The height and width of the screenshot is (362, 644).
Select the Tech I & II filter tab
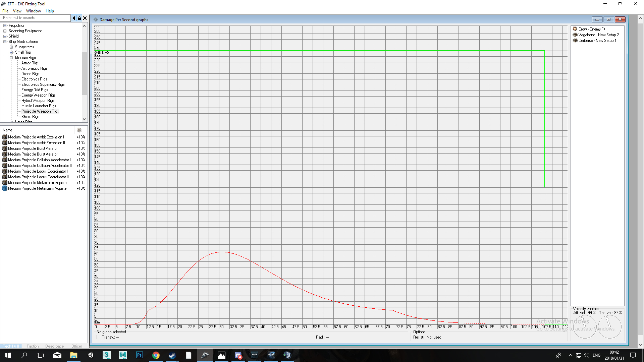point(11,346)
